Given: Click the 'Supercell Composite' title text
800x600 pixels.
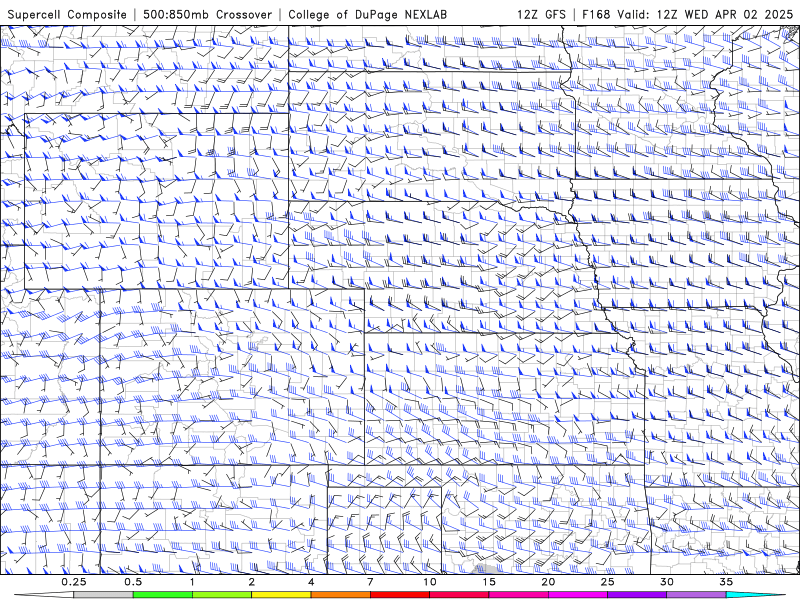Looking at the screenshot, I should point(67,15).
